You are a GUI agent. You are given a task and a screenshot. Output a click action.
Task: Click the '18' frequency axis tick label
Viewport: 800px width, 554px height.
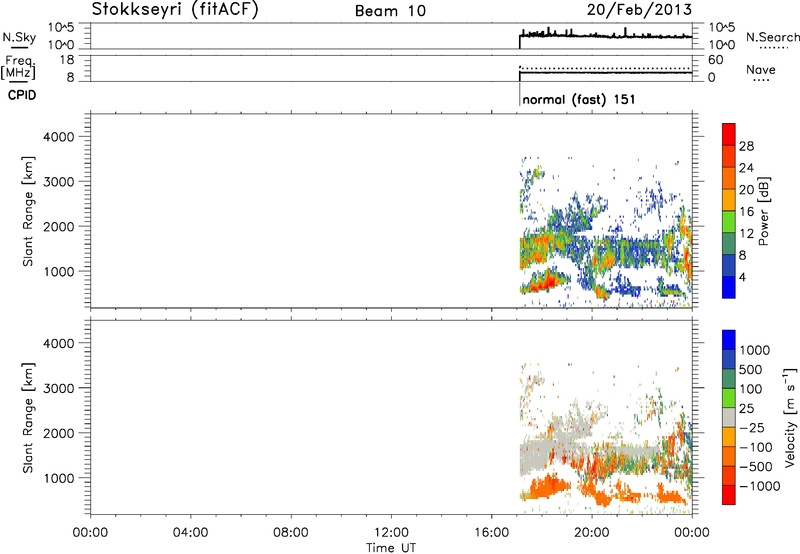[x=66, y=60]
